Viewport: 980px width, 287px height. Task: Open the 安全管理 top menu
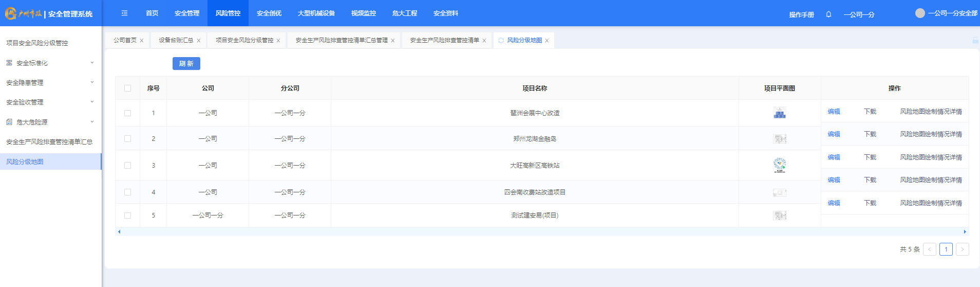tap(187, 13)
